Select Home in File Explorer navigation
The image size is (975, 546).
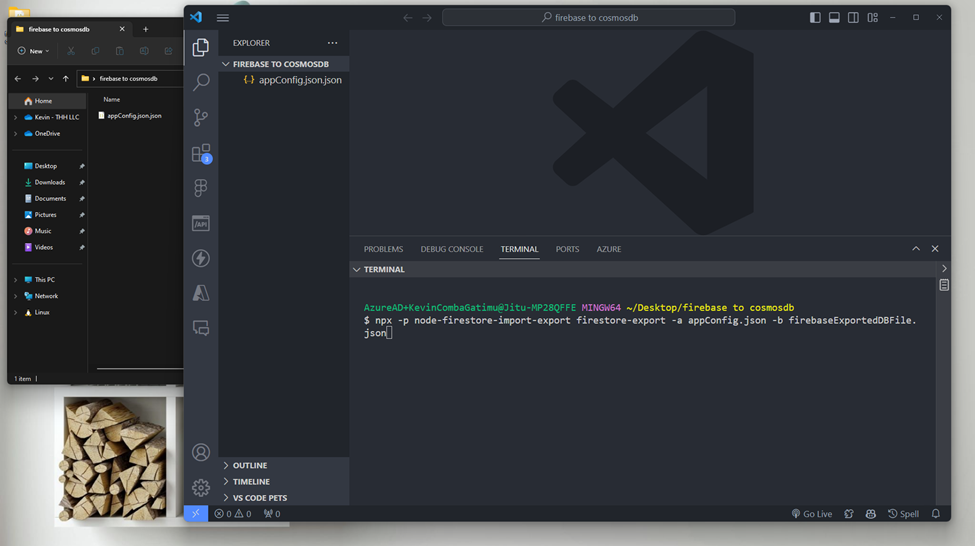tap(47, 101)
